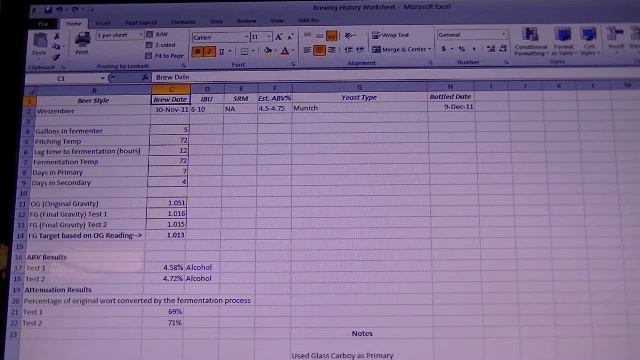The width and height of the screenshot is (640, 360).
Task: Select cell containing Weizenbier
Action: tap(93, 111)
